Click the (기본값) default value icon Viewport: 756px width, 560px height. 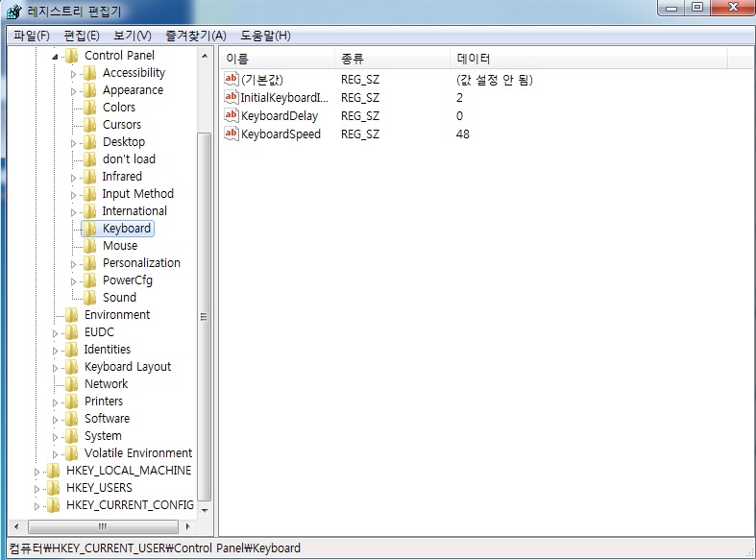(x=231, y=80)
